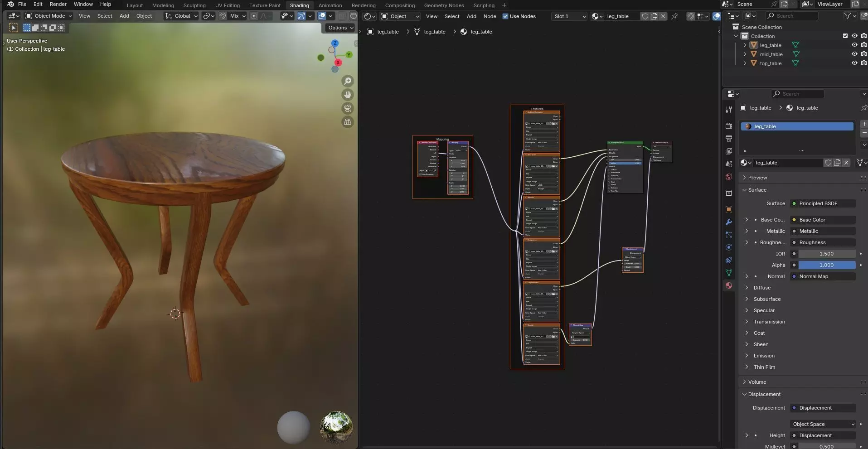This screenshot has height=449, width=868.
Task: Expand the Preview panel
Action: click(757, 178)
